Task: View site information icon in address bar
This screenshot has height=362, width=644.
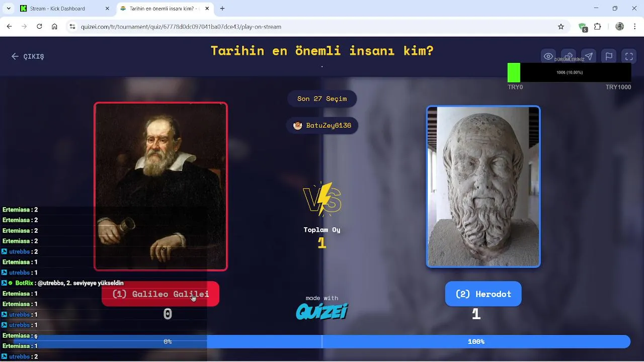Action: tap(72, 27)
